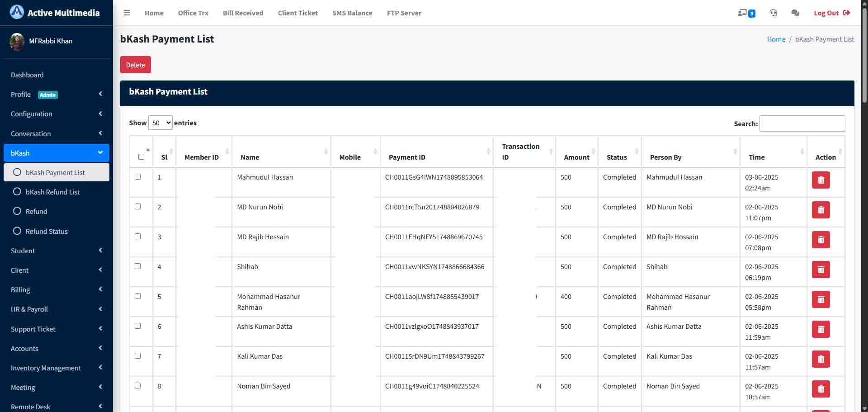This screenshot has height=412, width=868.
Task: Open the Show entries dropdown
Action: point(160,123)
